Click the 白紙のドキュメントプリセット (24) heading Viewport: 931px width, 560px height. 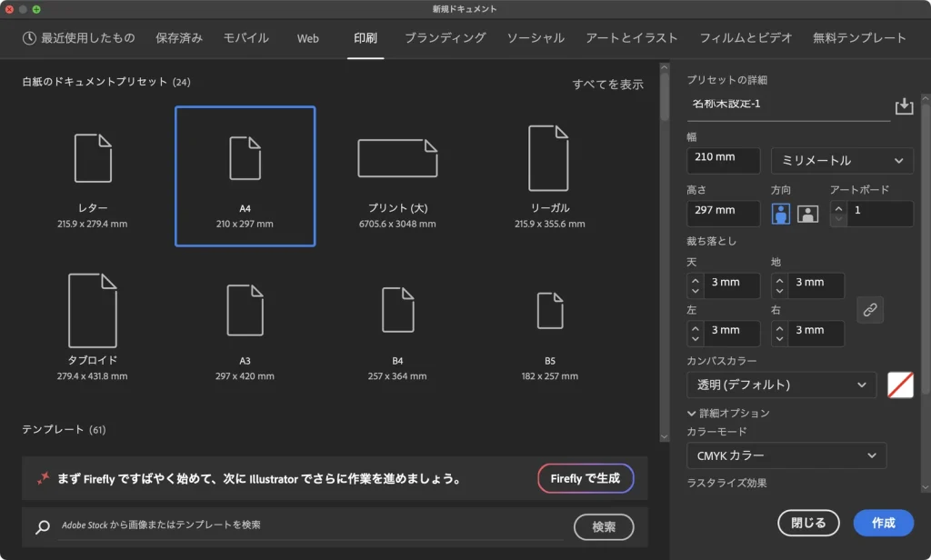pos(106,82)
